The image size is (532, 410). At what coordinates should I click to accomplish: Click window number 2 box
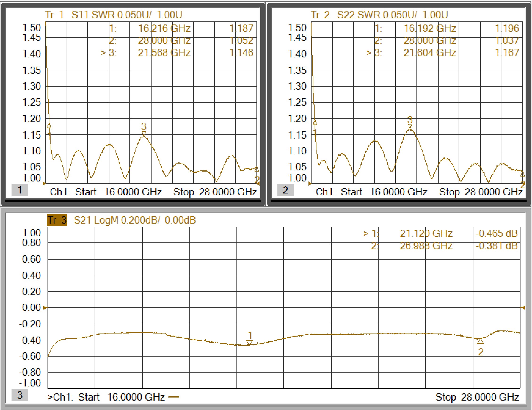click(x=285, y=190)
